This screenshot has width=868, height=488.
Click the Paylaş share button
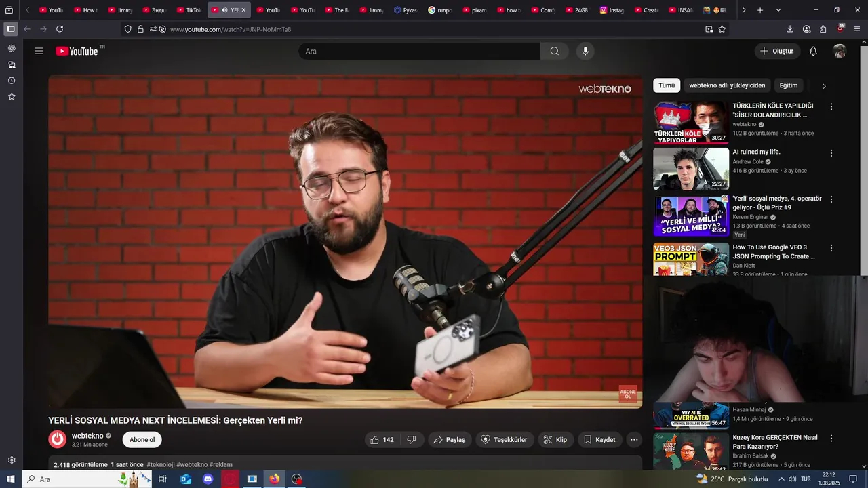(450, 440)
